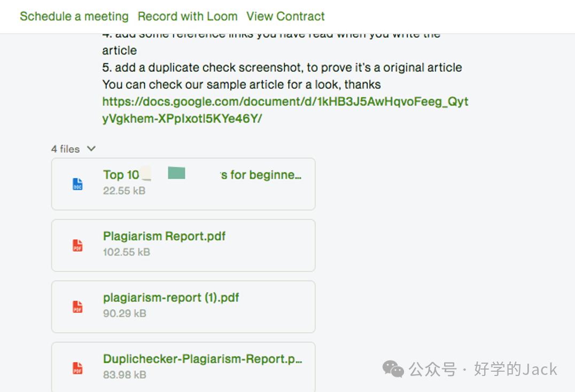575x392 pixels.
Task: Select the View Contract link
Action: pos(285,17)
